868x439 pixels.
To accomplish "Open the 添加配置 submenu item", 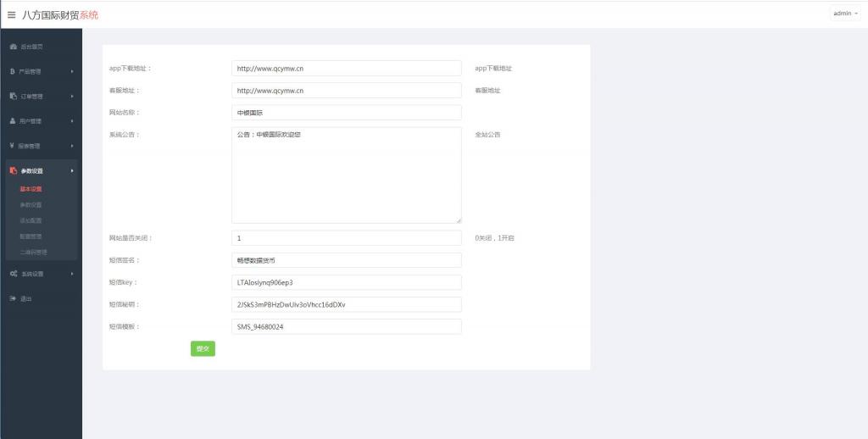I will point(31,220).
